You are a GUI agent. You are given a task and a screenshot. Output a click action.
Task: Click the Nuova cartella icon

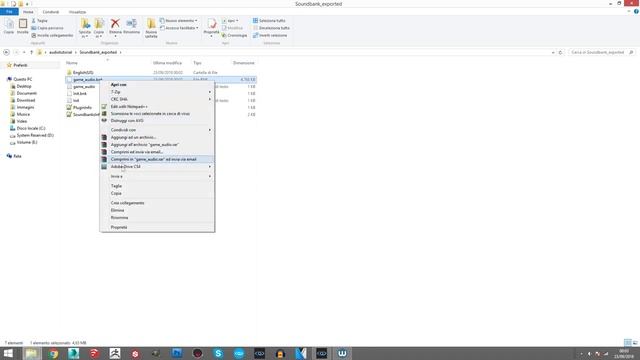[x=151, y=28]
